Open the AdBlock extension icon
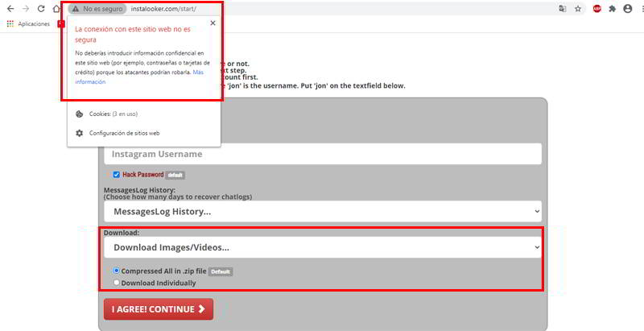This screenshot has width=644, height=331. 597,9
